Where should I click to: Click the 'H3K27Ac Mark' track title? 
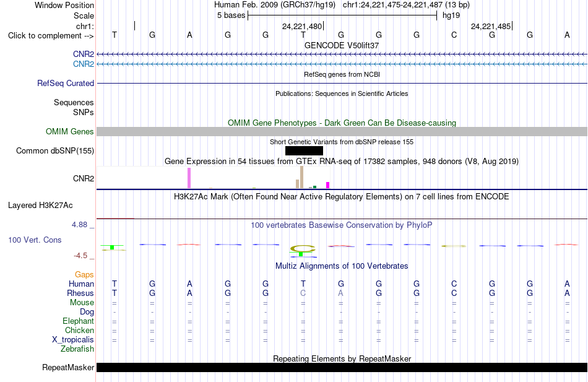click(x=342, y=197)
